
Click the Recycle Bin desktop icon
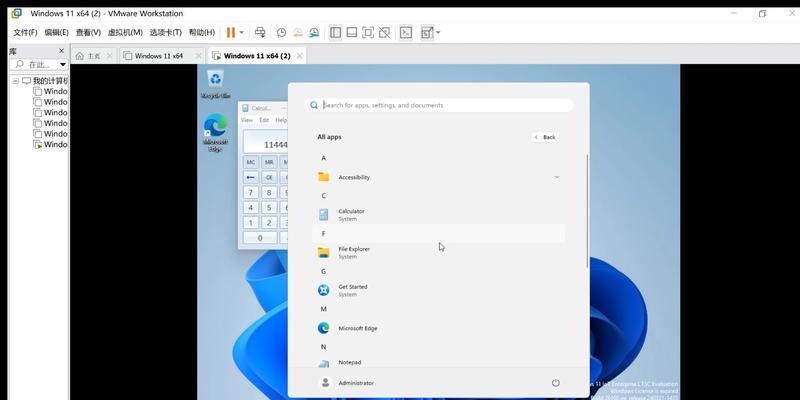tap(216, 84)
